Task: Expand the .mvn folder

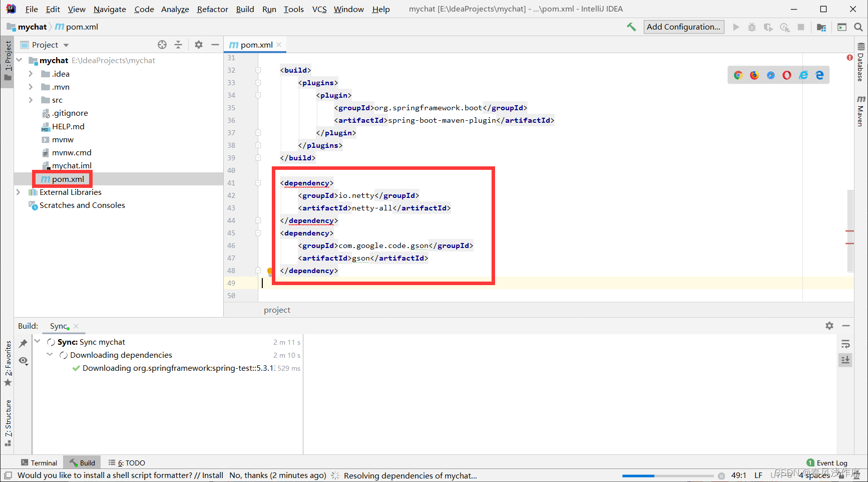Action: pos(31,87)
